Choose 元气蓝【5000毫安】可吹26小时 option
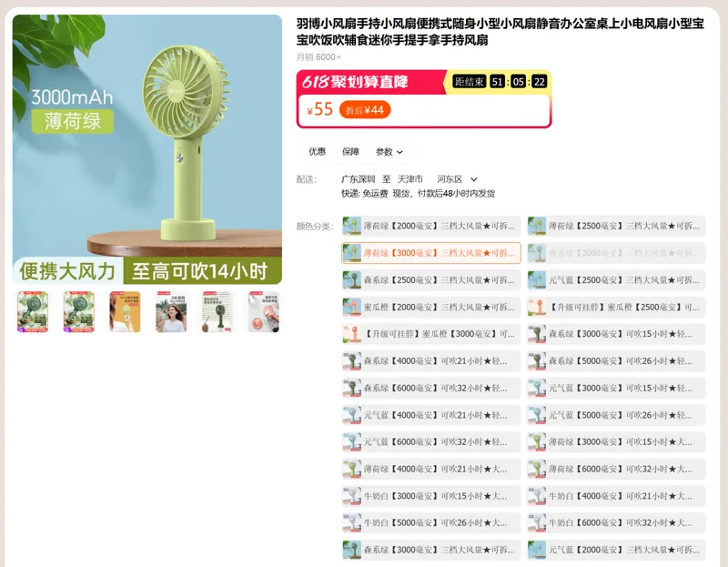 click(617, 415)
